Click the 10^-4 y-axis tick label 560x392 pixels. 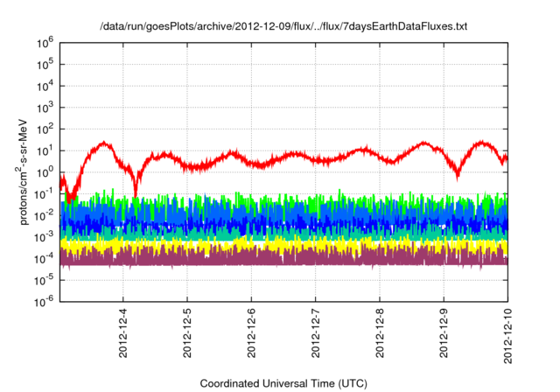coord(44,258)
